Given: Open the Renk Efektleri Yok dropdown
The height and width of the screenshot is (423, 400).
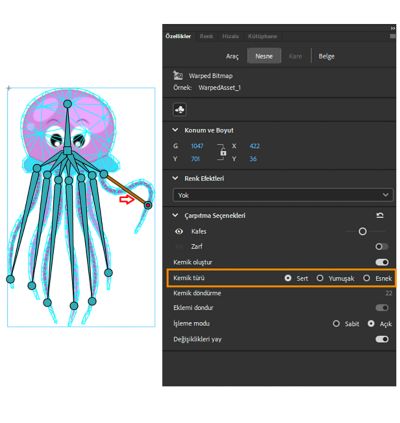Looking at the screenshot, I should tap(282, 195).
